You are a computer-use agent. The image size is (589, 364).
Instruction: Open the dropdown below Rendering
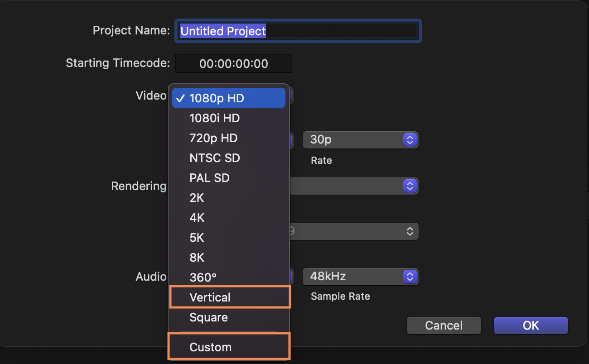[354, 231]
